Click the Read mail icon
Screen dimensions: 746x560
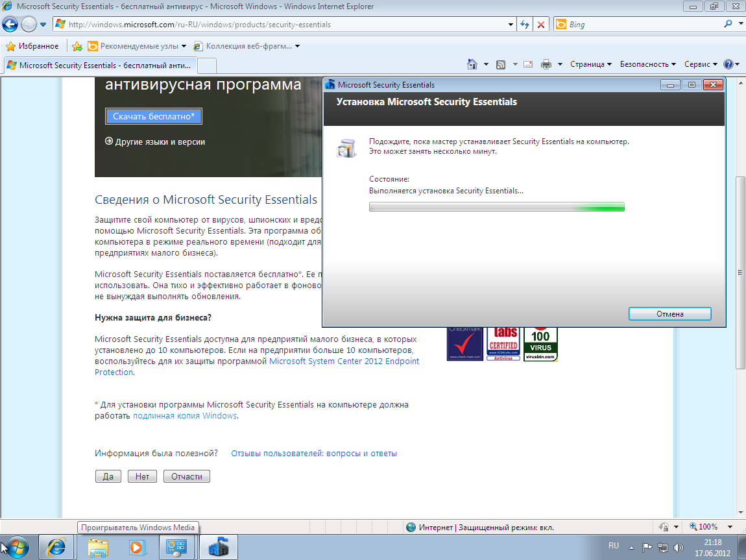coord(528,64)
